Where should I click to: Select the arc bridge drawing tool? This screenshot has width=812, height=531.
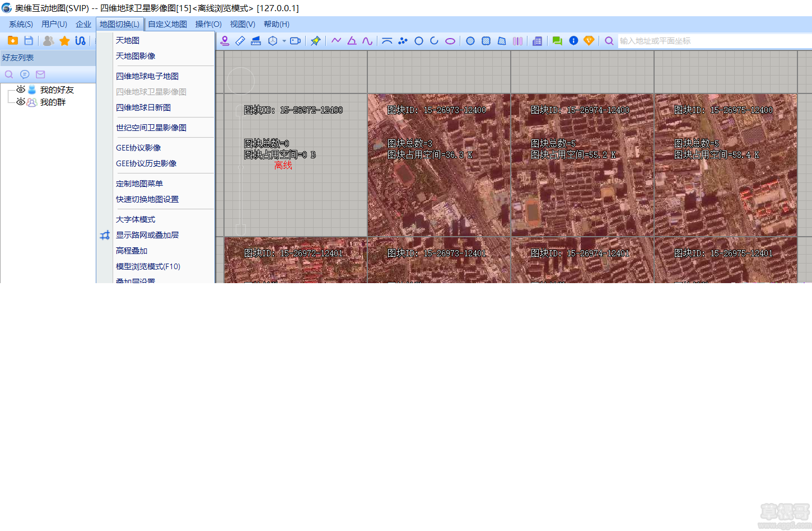387,41
